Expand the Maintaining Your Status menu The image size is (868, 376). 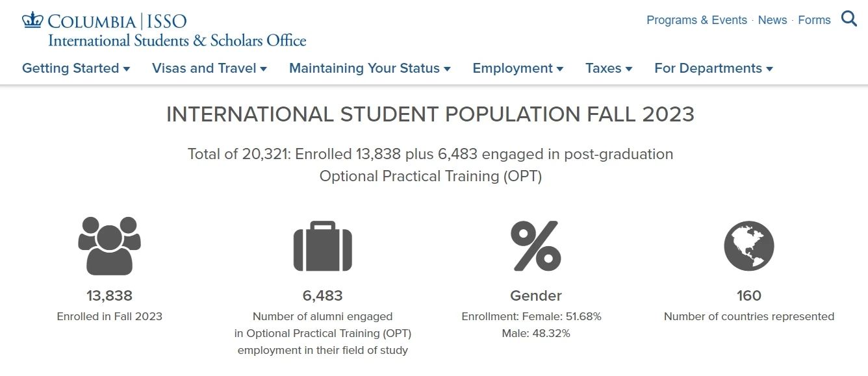[370, 68]
